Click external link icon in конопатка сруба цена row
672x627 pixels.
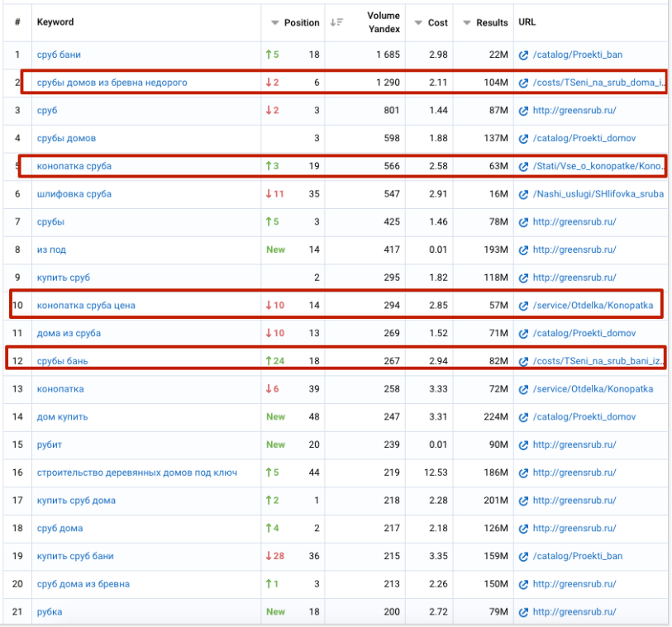[523, 306]
